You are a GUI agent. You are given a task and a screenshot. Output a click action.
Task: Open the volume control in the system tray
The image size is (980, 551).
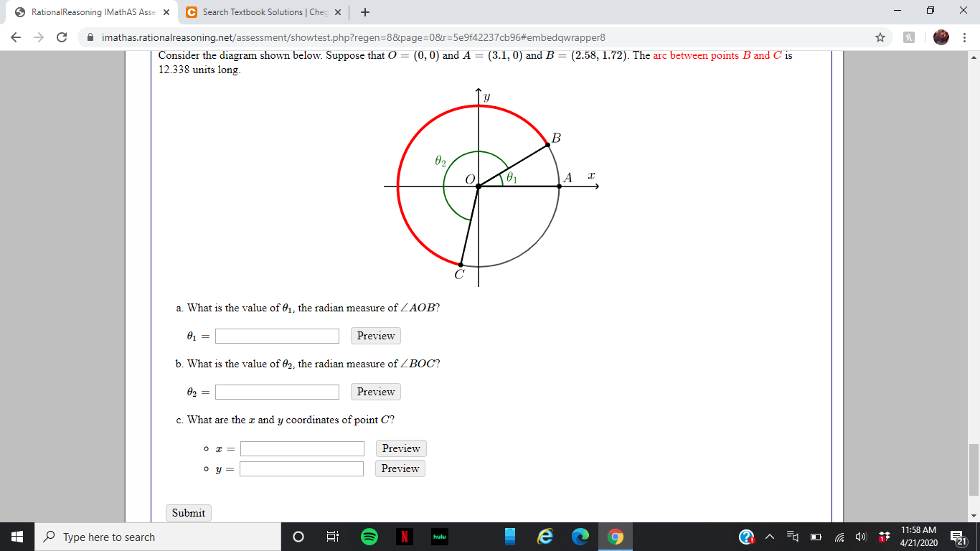point(860,536)
